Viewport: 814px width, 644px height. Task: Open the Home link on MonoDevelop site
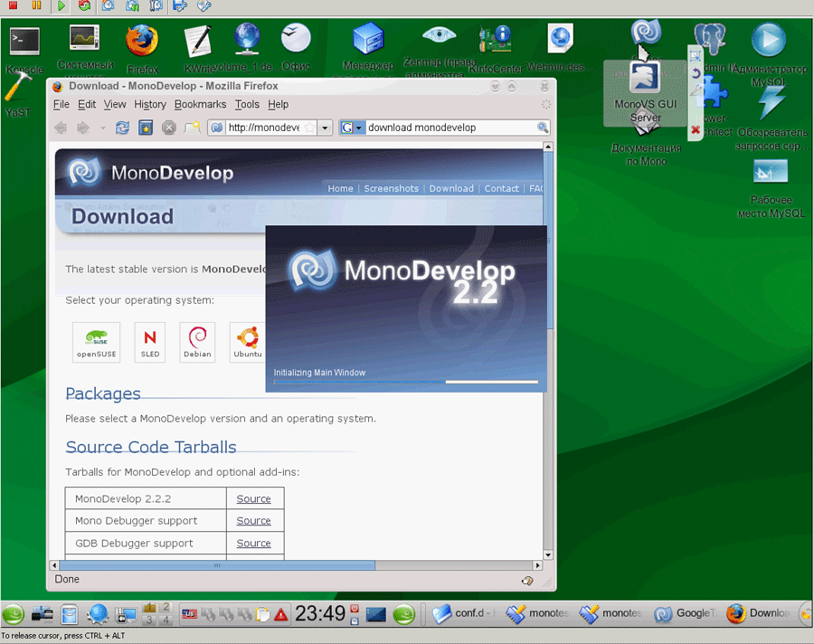pos(341,188)
